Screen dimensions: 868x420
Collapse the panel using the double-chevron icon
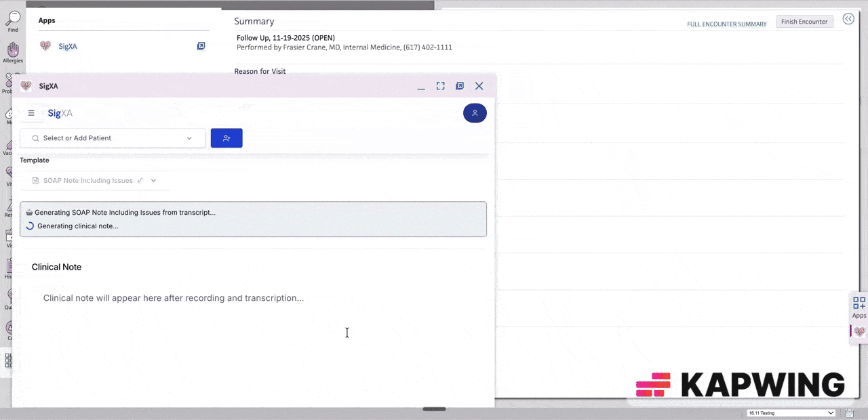[848, 18]
